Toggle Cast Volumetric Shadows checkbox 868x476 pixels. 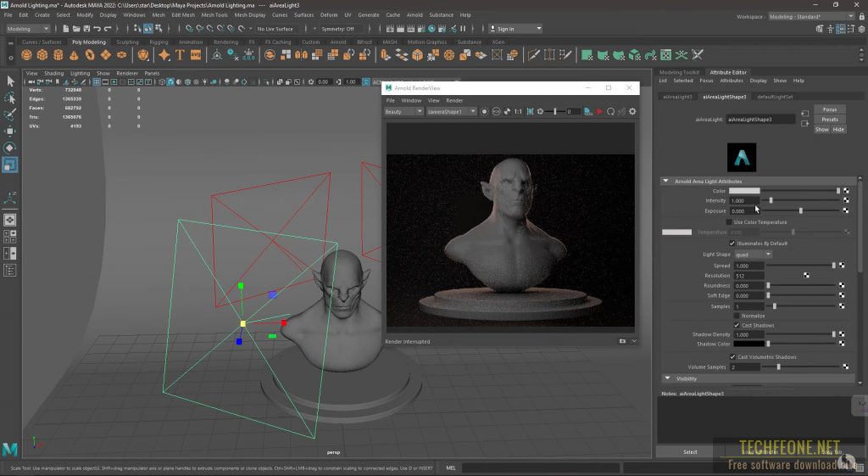pos(732,357)
